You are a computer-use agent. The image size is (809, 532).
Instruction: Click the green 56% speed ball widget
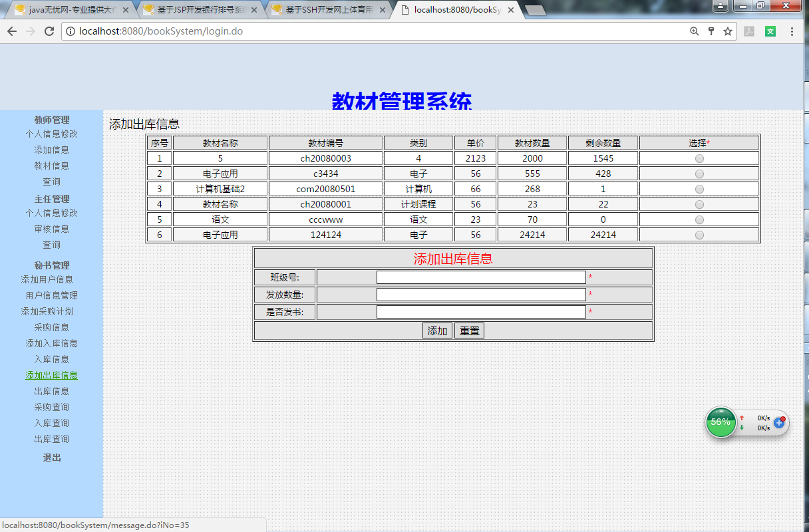721,422
